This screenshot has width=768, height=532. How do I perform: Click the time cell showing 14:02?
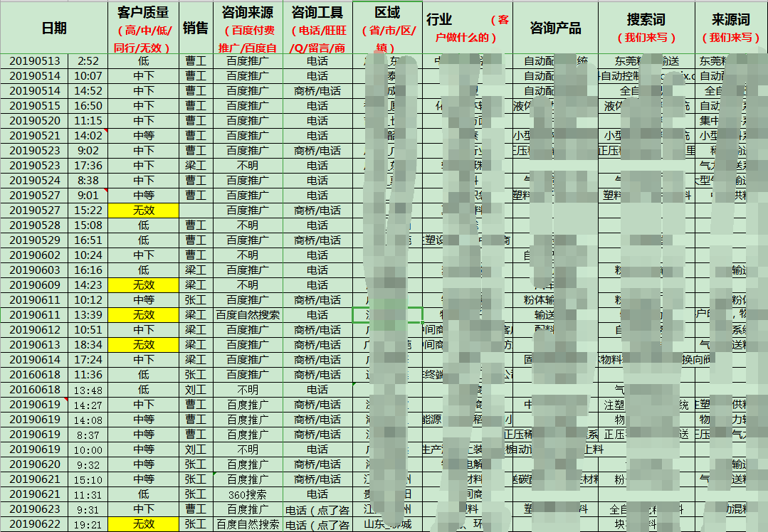(88, 136)
